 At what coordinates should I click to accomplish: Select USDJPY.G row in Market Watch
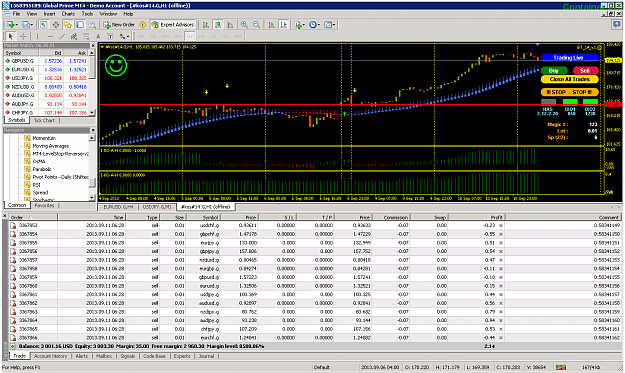point(46,78)
